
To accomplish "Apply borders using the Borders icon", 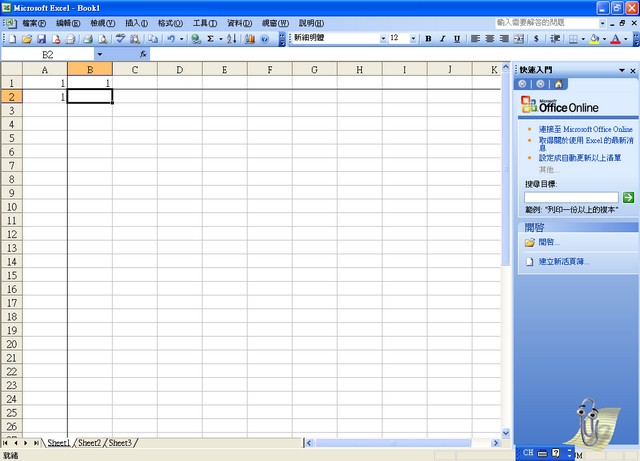I will click(x=573, y=39).
